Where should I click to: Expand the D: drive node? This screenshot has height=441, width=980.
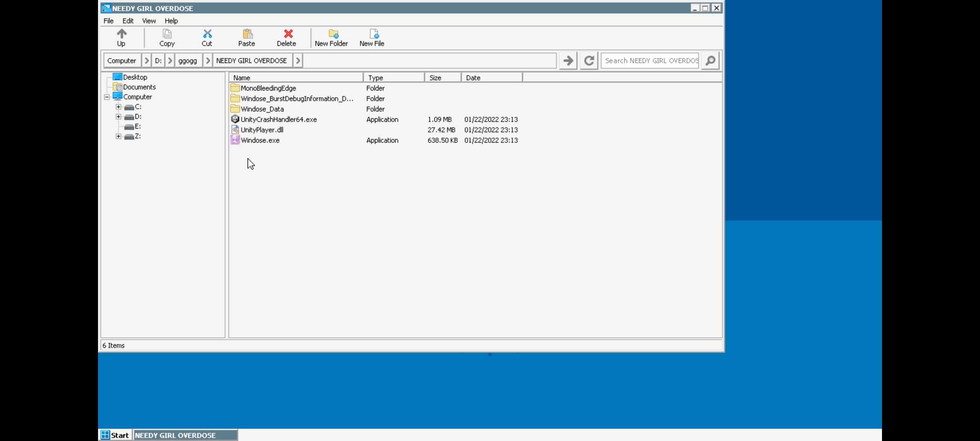click(118, 117)
